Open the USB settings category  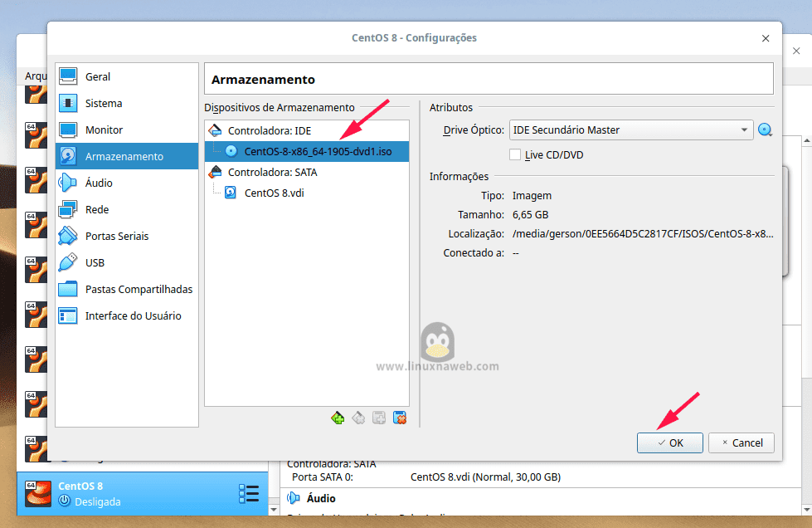(x=126, y=262)
